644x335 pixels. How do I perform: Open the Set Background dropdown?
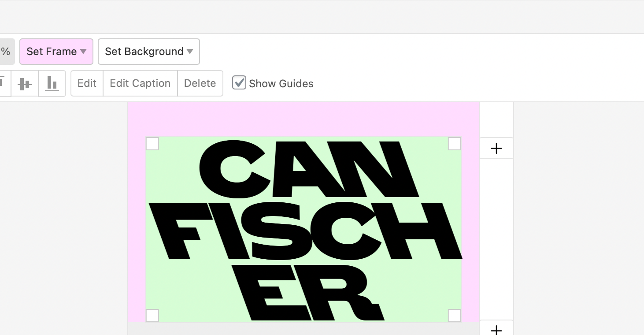[149, 52]
